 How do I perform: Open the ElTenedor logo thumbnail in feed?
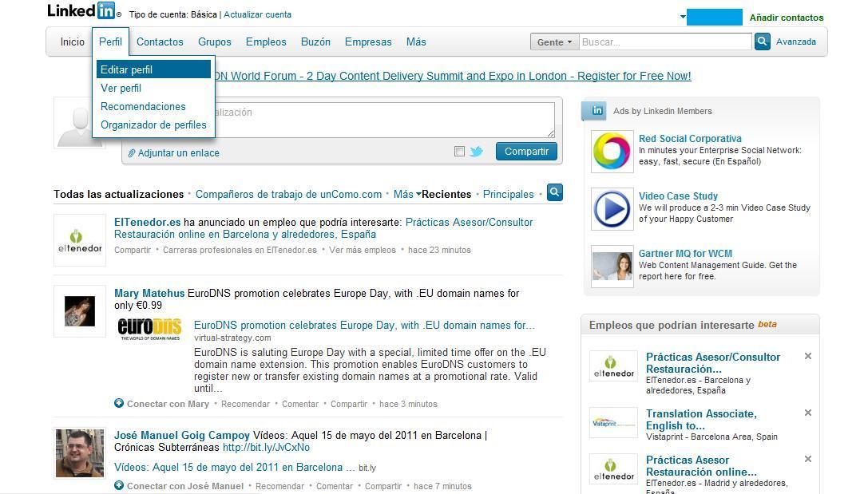[80, 240]
